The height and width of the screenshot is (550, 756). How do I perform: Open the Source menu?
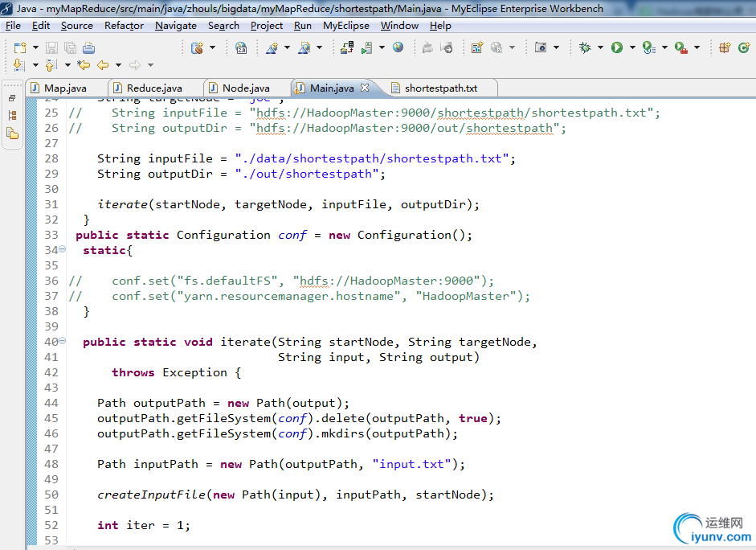77,26
